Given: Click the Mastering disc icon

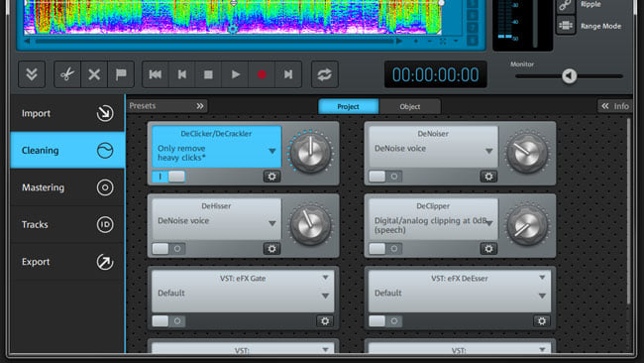Looking at the screenshot, I should pos(105,187).
